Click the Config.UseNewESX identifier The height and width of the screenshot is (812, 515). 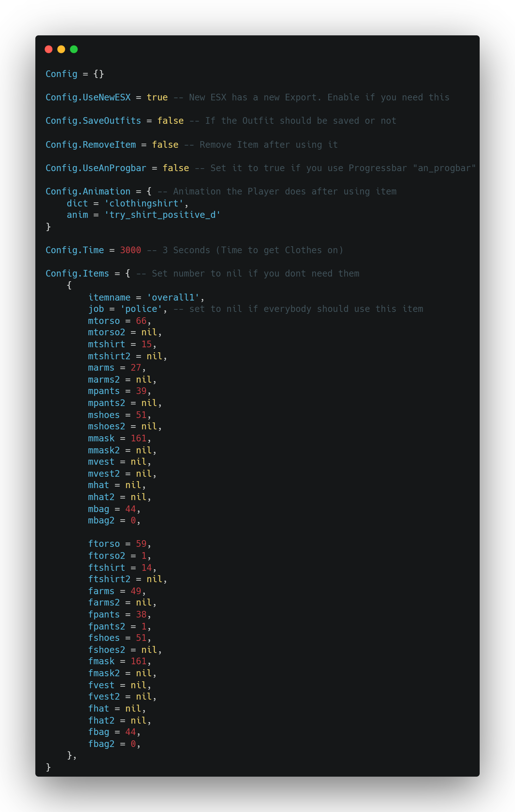(x=88, y=98)
